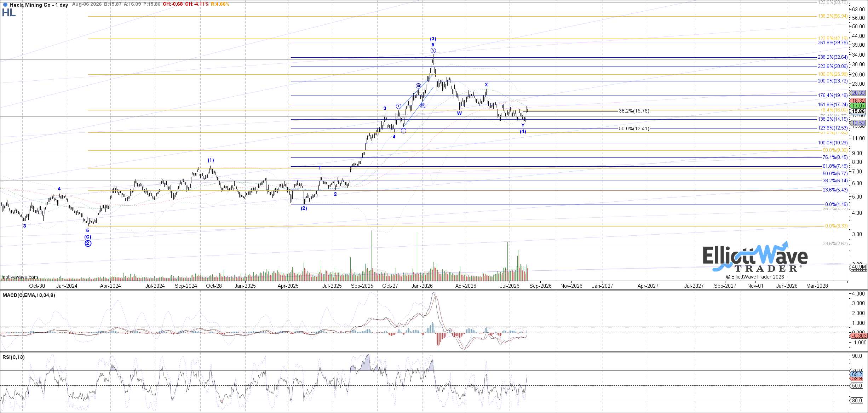
Task: Select the (C) wave label
Action: [x=88, y=237]
